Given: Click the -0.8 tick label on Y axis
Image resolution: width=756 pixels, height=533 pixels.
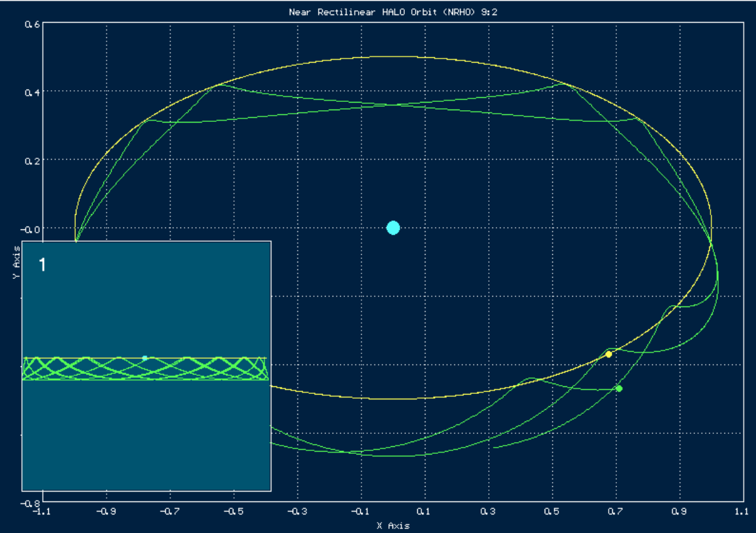Looking at the screenshot, I should 30,503.
